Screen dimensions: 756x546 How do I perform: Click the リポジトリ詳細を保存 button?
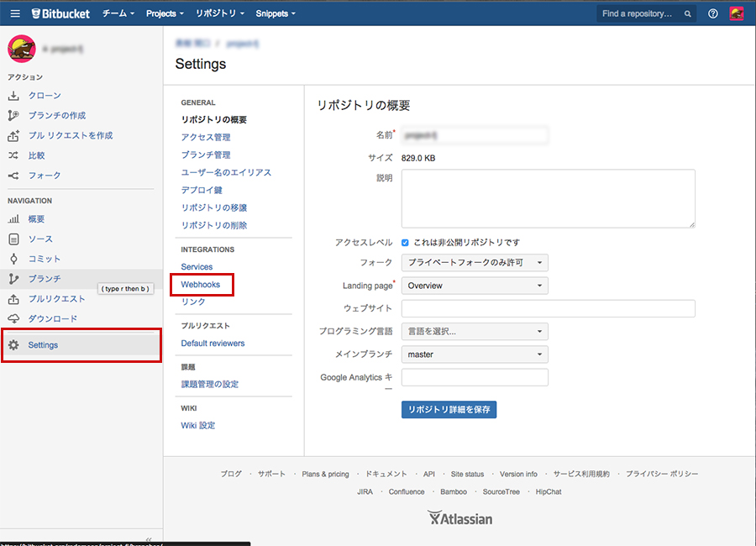pyautogui.click(x=449, y=409)
